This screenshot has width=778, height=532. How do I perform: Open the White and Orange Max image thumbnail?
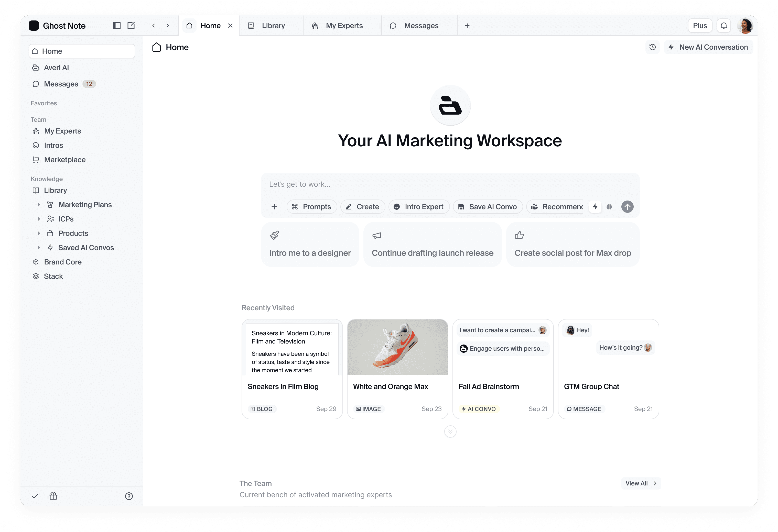(x=397, y=347)
